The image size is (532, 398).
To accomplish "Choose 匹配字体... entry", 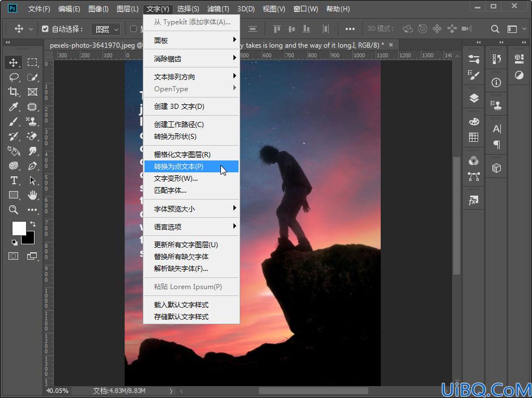I will coord(191,190).
